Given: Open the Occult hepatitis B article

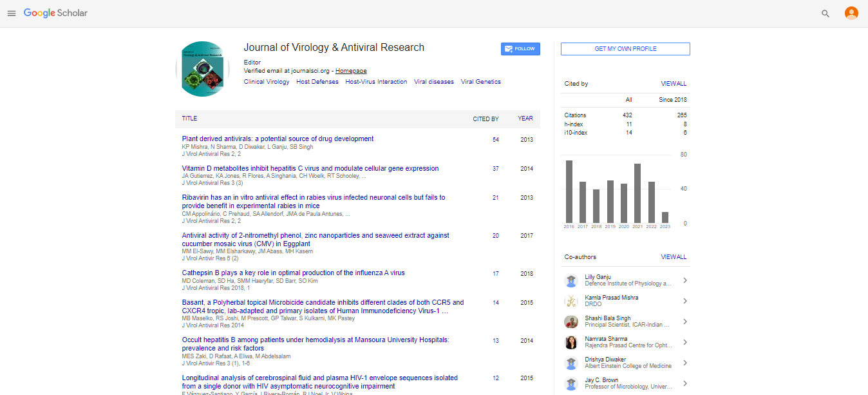Looking at the screenshot, I should click(x=316, y=343).
